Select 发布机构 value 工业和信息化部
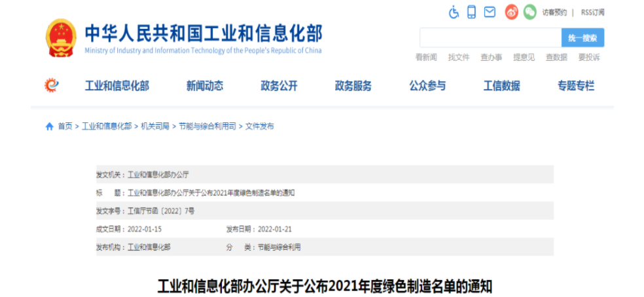The image size is (644, 297). (x=149, y=247)
